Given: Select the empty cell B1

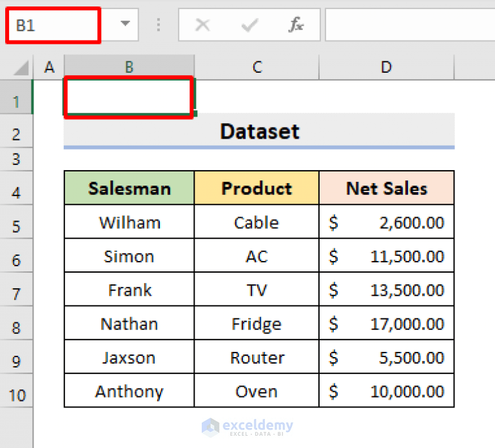Looking at the screenshot, I should 129,97.
